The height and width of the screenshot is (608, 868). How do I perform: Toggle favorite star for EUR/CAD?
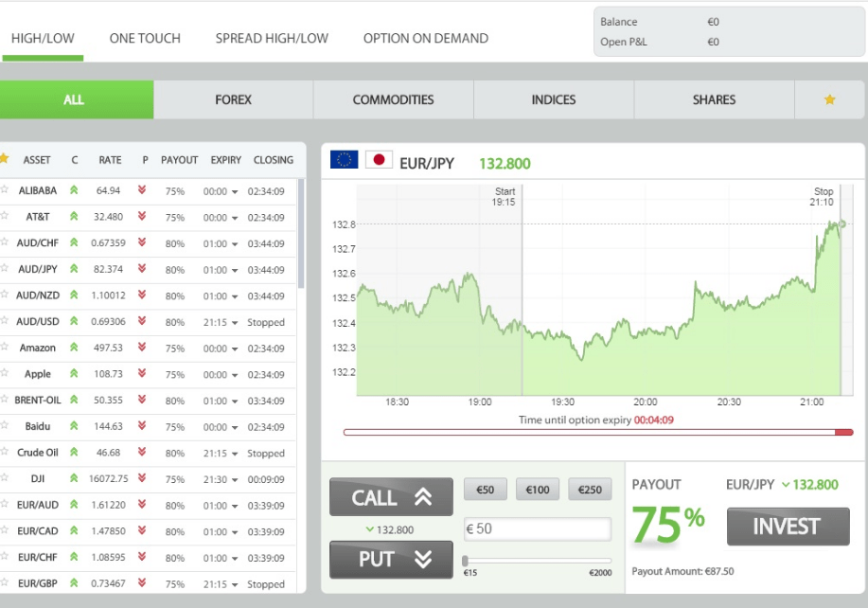(4, 530)
